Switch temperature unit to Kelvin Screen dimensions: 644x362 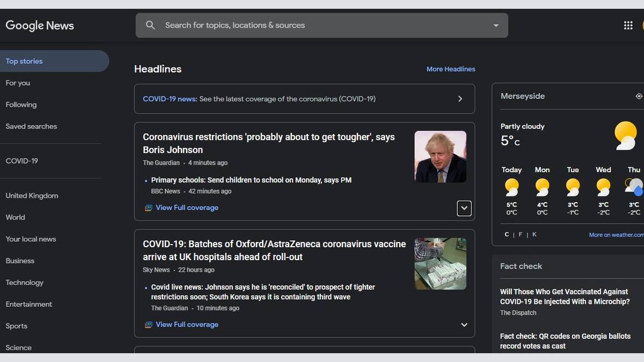(x=535, y=234)
